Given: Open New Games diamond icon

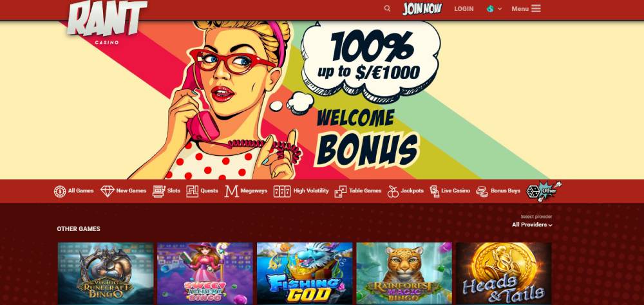Looking at the screenshot, I should pyautogui.click(x=107, y=191).
